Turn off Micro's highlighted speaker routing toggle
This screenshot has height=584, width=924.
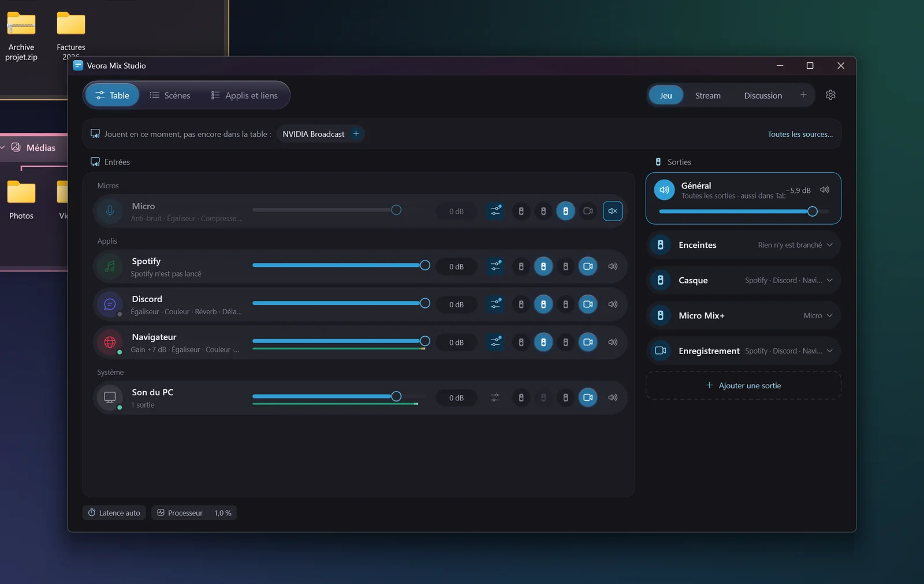[565, 211]
